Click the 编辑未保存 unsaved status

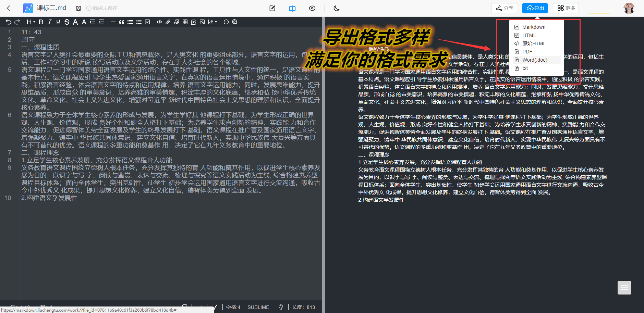(102, 8)
